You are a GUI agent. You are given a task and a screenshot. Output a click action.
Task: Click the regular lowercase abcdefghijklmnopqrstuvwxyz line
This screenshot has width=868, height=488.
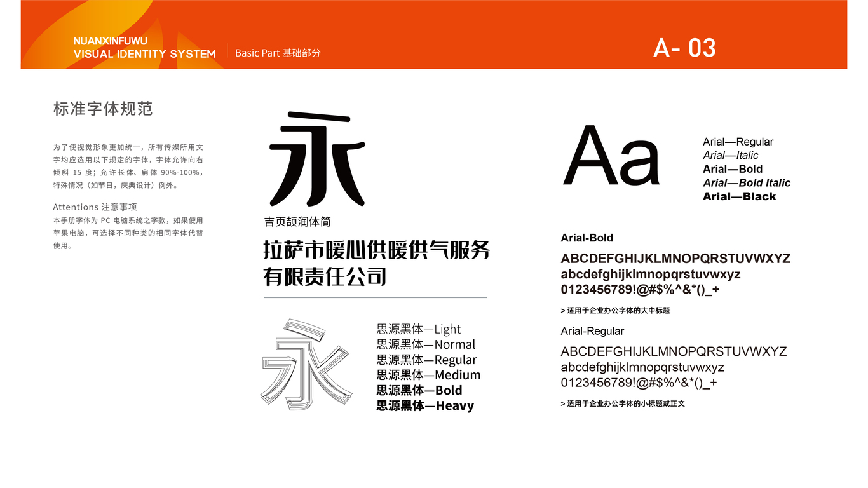coord(642,367)
